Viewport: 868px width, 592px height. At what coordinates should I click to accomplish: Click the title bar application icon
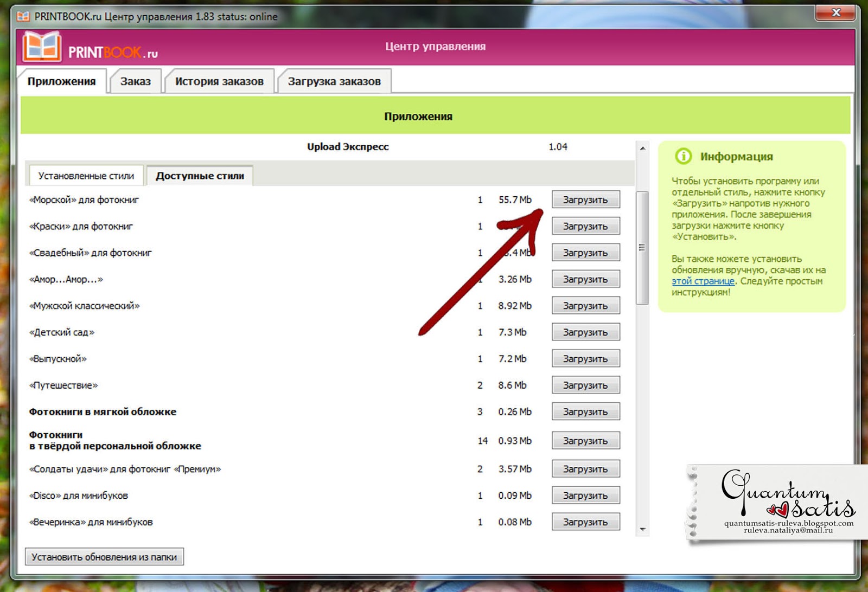(23, 16)
